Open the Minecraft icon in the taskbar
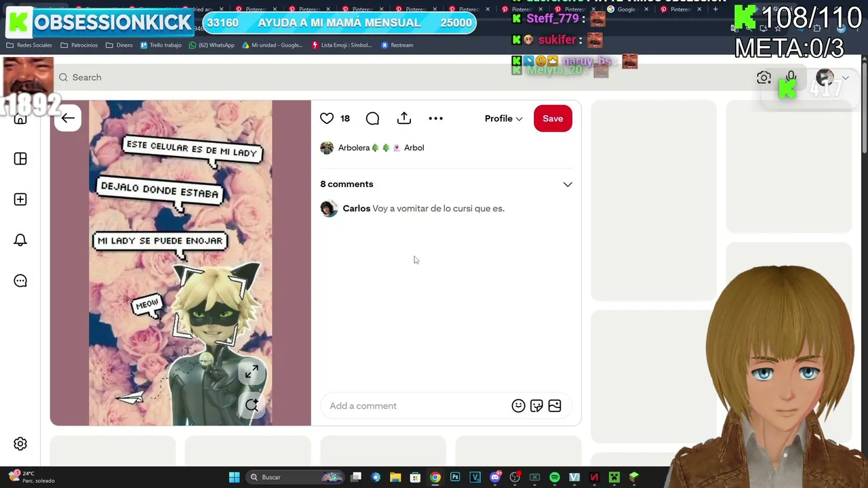 tap(614, 477)
